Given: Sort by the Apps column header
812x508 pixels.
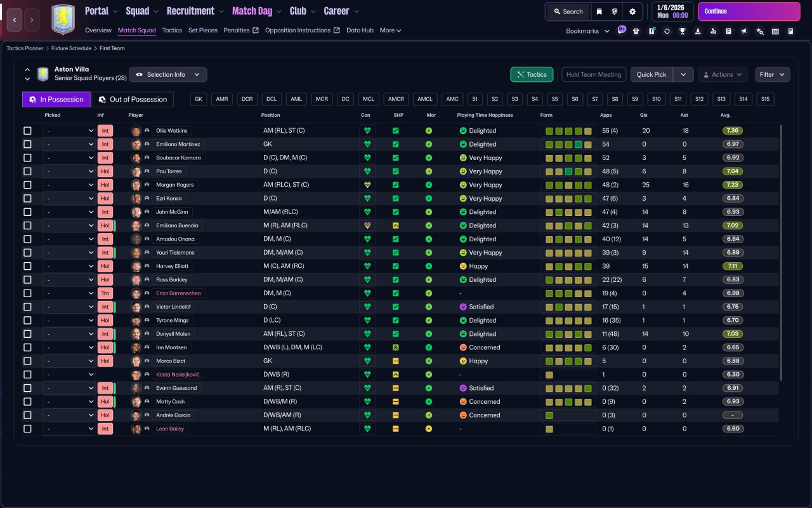Looking at the screenshot, I should [x=606, y=115].
